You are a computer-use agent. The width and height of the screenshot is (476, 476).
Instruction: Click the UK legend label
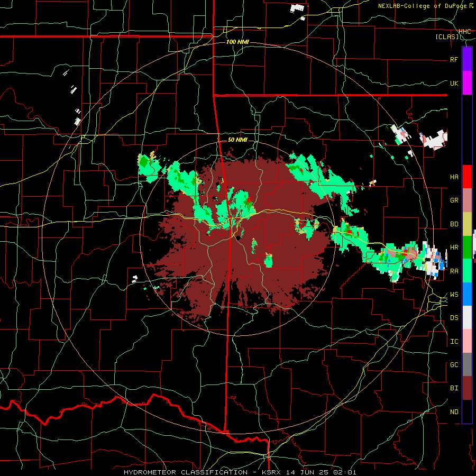coord(454,83)
